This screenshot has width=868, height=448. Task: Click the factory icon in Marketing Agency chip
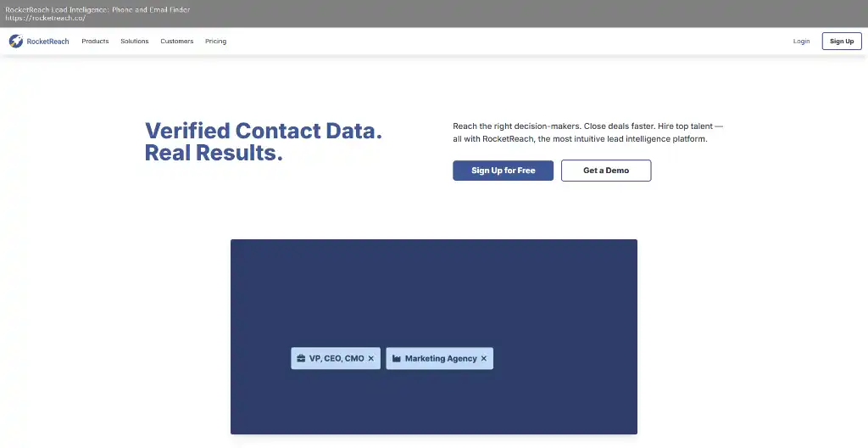[x=397, y=359]
